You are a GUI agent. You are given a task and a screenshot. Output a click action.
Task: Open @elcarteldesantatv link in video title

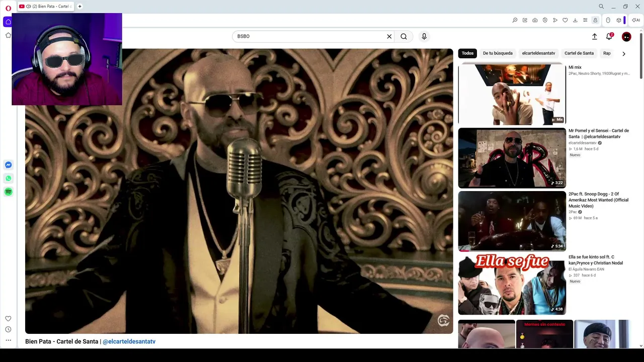[x=129, y=341]
